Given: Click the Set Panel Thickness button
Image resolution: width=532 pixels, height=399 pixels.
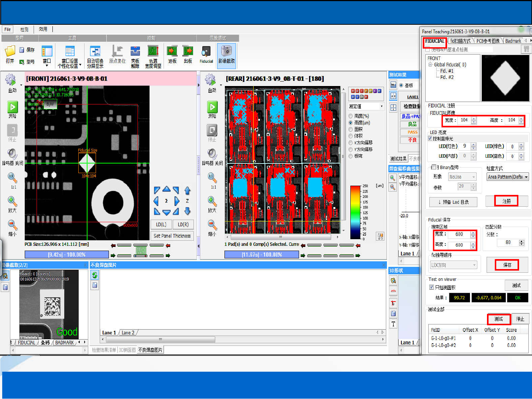Looking at the screenshot, I should tap(172, 236).
